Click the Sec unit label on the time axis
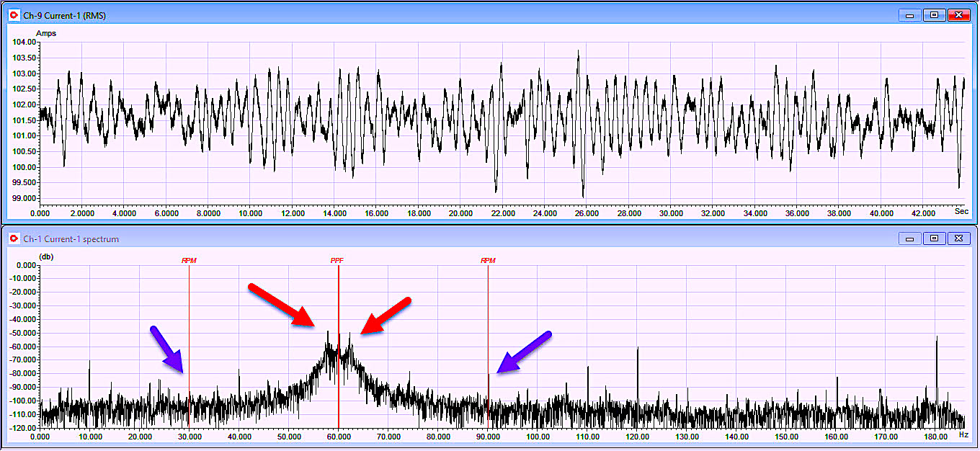 coord(961,212)
